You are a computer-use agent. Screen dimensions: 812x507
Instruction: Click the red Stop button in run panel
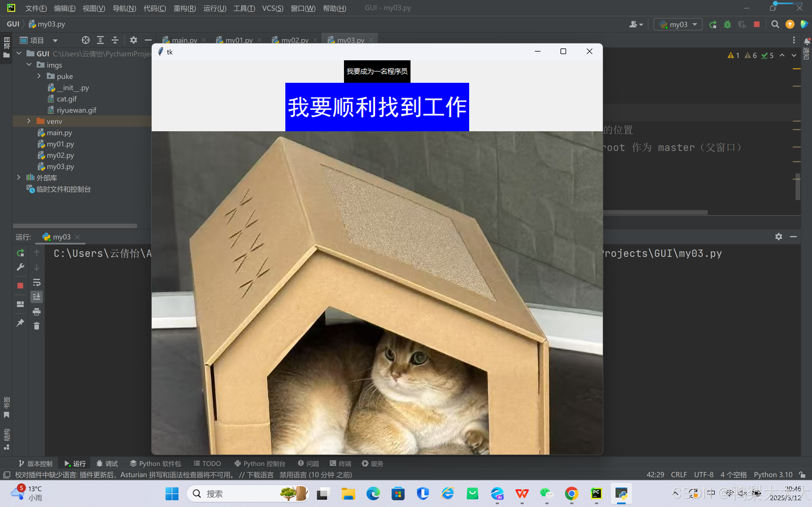click(20, 285)
